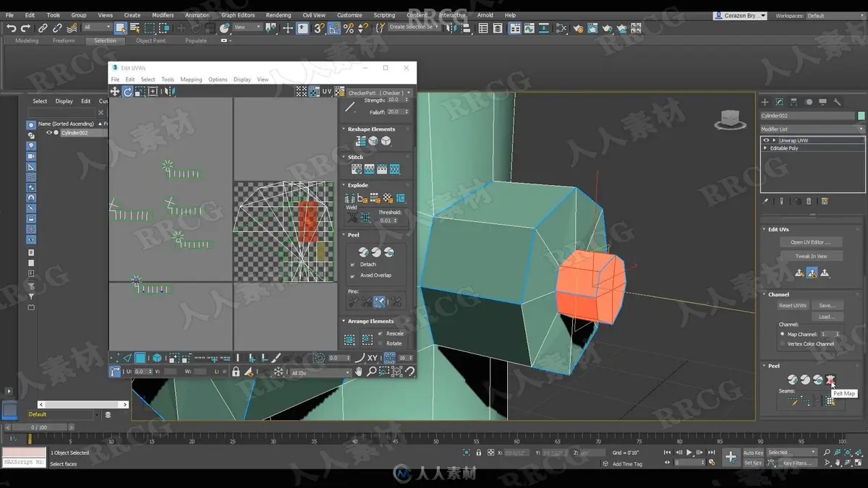Click the first Stitch icon
Viewport: 868px width, 488px height.
point(356,169)
